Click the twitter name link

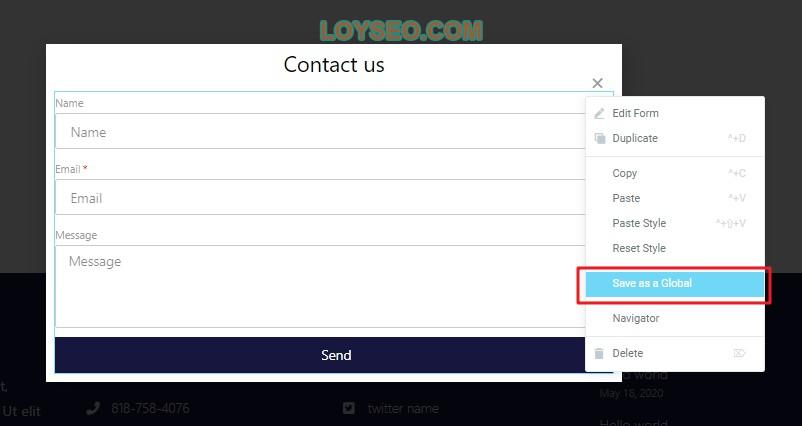click(x=403, y=409)
